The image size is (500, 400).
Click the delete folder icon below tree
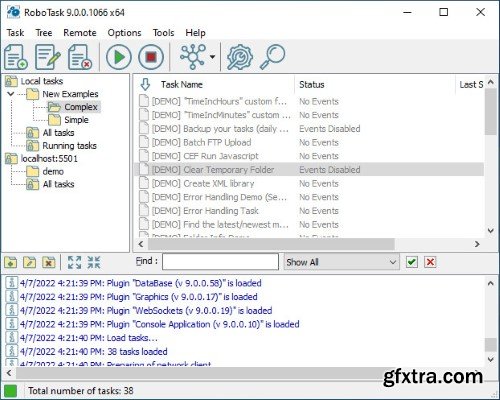[49, 262]
